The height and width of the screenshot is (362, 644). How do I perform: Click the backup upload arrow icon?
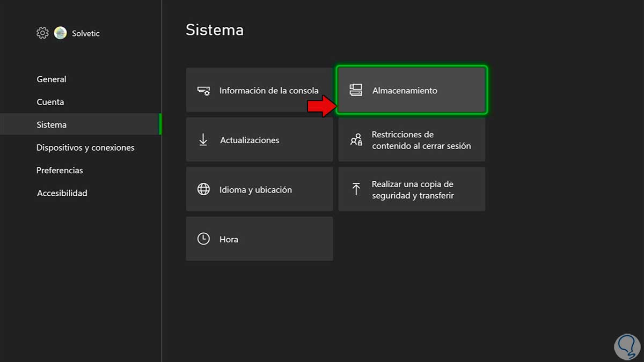(356, 189)
